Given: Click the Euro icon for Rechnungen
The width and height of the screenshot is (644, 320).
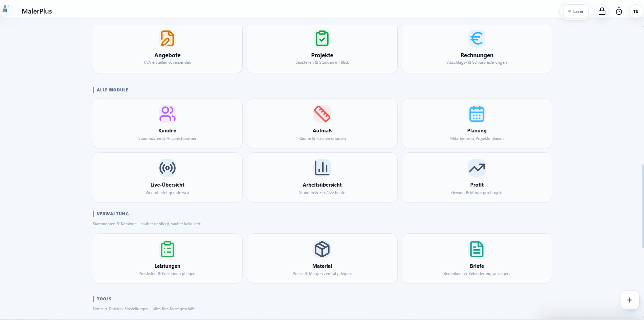Looking at the screenshot, I should point(476,38).
